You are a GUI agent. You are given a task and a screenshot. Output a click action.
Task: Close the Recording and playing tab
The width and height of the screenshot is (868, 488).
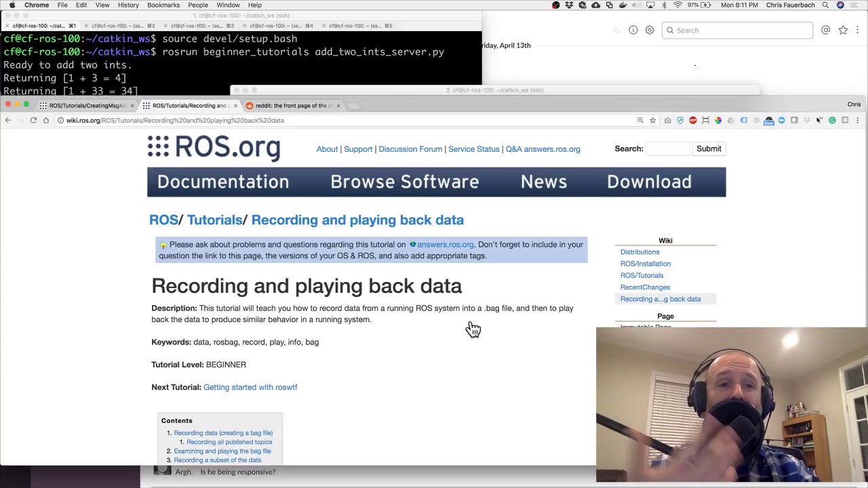tap(235, 106)
